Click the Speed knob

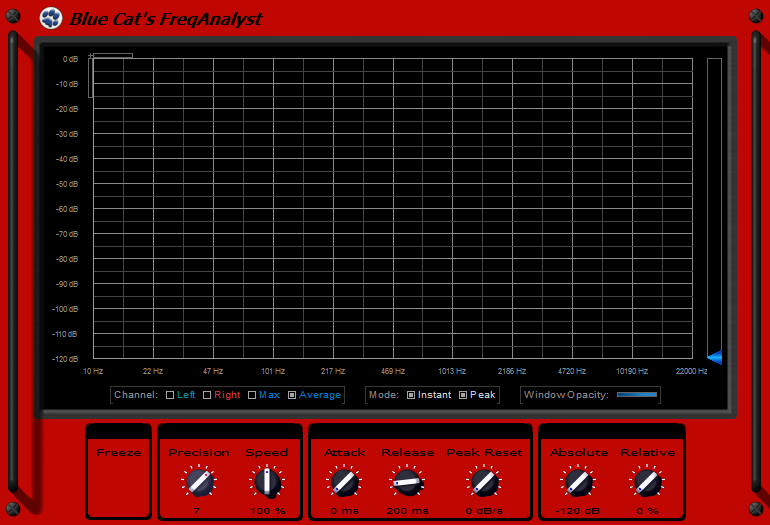pos(267,482)
